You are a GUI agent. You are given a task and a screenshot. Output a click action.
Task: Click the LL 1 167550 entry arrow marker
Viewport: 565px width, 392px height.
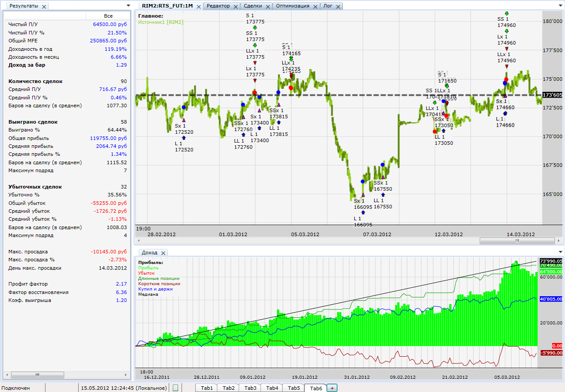coord(383,195)
